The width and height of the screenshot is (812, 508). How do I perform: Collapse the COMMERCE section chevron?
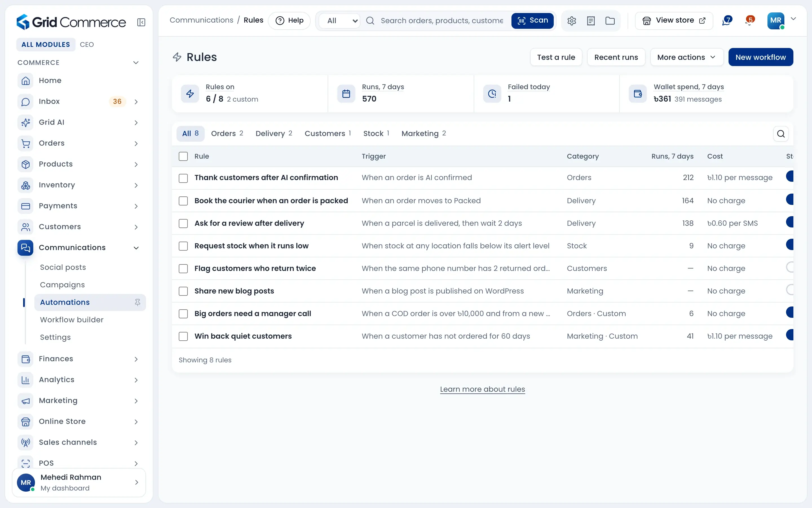click(x=136, y=62)
